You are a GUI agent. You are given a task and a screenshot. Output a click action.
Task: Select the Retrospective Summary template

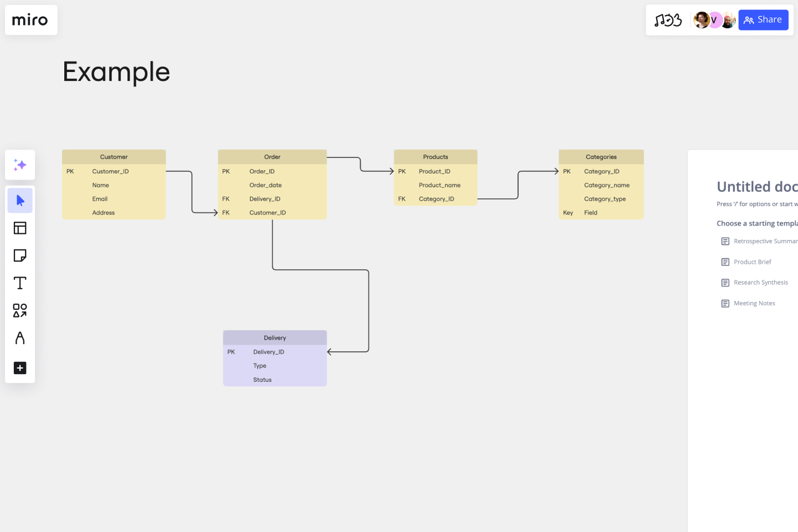765,242
